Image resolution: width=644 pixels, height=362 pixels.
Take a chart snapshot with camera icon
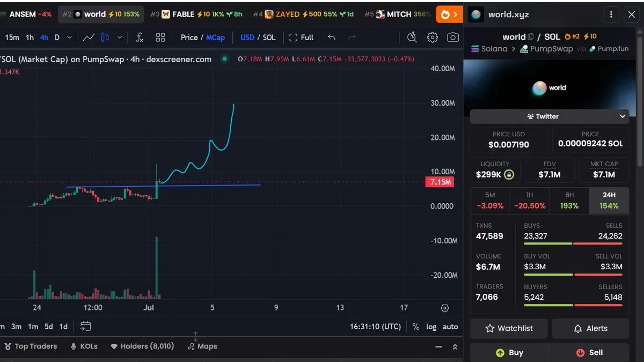click(453, 37)
